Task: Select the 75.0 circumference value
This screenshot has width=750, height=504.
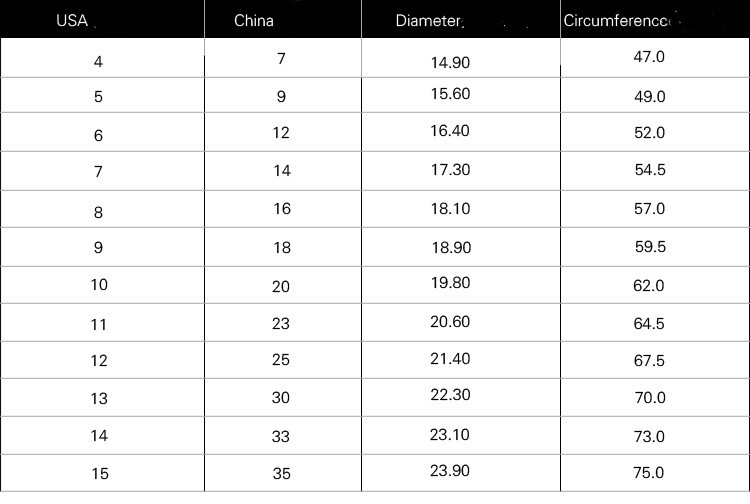Action: 649,472
